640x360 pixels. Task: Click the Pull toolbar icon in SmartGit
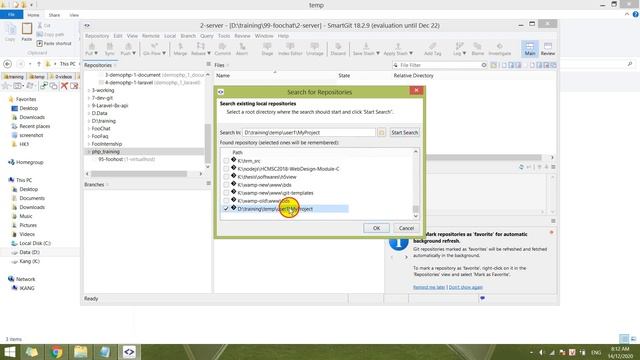coord(91,49)
